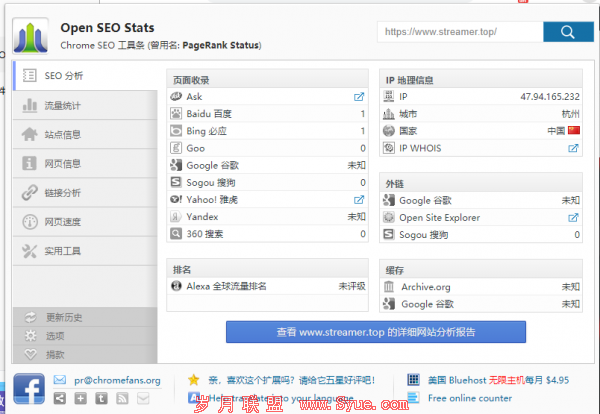Click the 未评级 Alexa rank value
Image resolution: width=600 pixels, height=414 pixels.
pos(352,286)
